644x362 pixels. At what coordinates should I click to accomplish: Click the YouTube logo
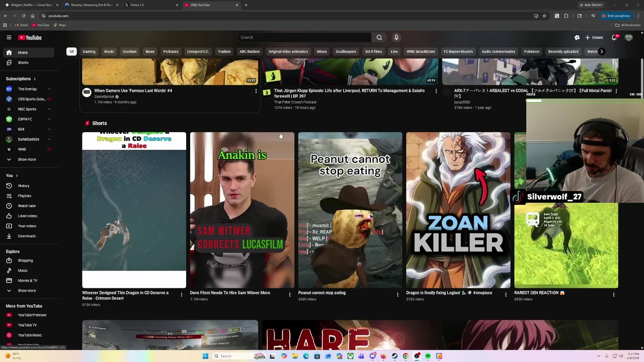(x=30, y=37)
